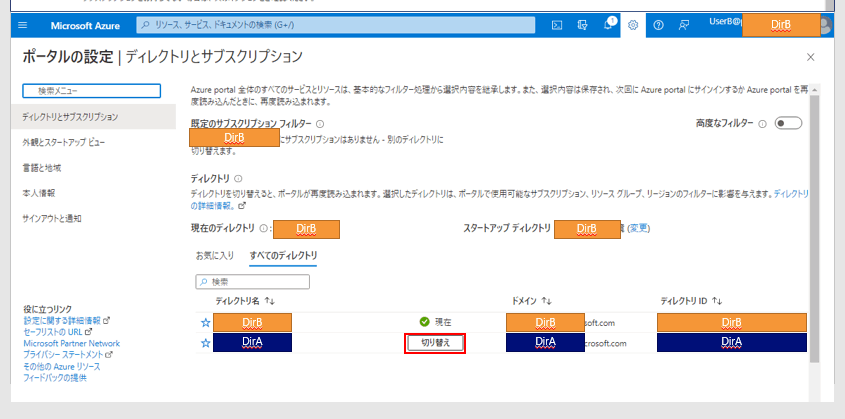Click the ポータルの設定 page heading
Image resolution: width=845 pixels, height=419 pixels.
(x=68, y=57)
